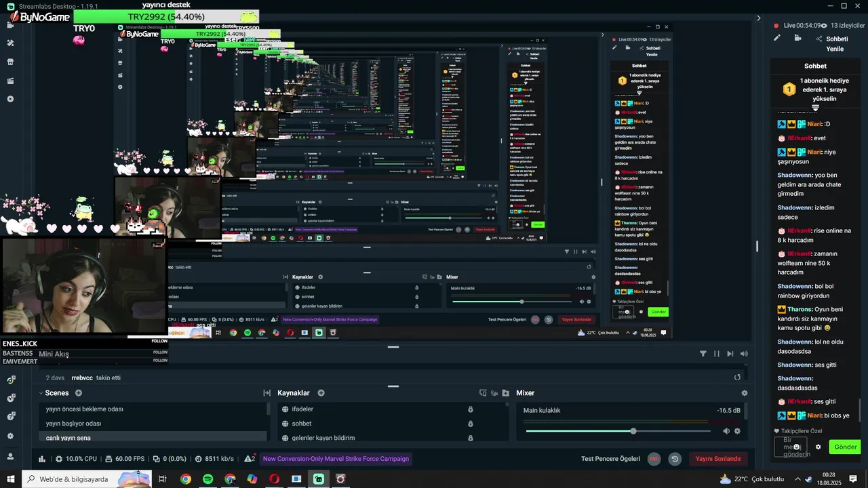The height and width of the screenshot is (488, 868).
Task: Click the Windows taskbar search box
Action: pyautogui.click(x=87, y=479)
